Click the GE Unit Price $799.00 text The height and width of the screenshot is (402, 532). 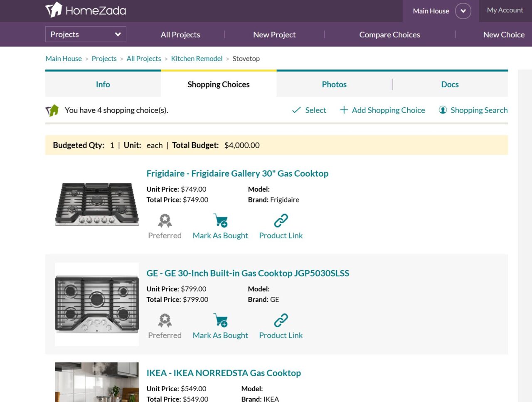176,289
